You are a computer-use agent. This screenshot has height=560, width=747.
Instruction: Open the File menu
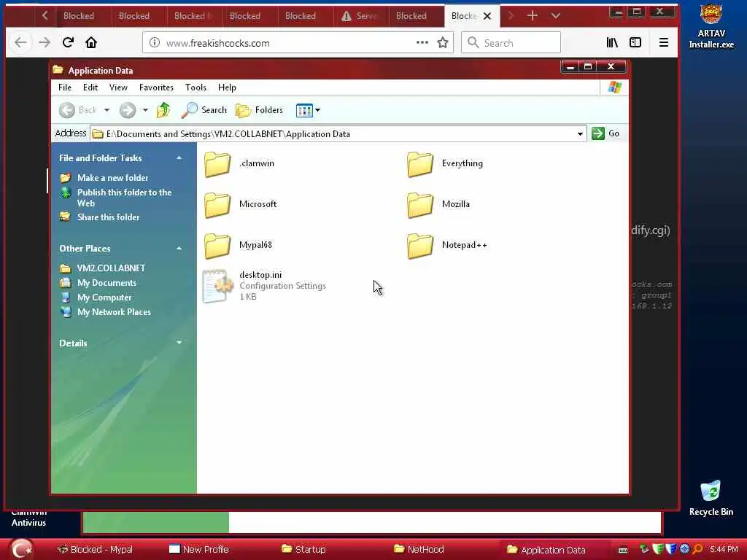tap(65, 87)
